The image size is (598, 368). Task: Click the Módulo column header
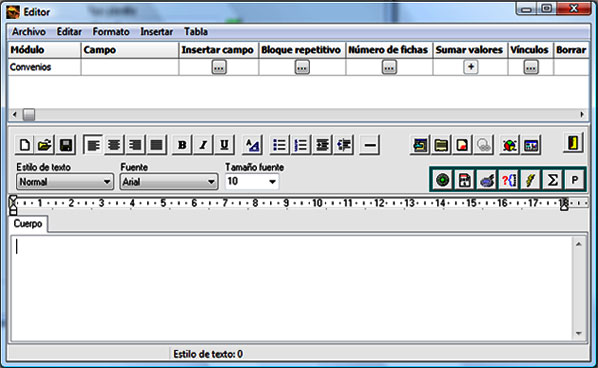click(44, 50)
